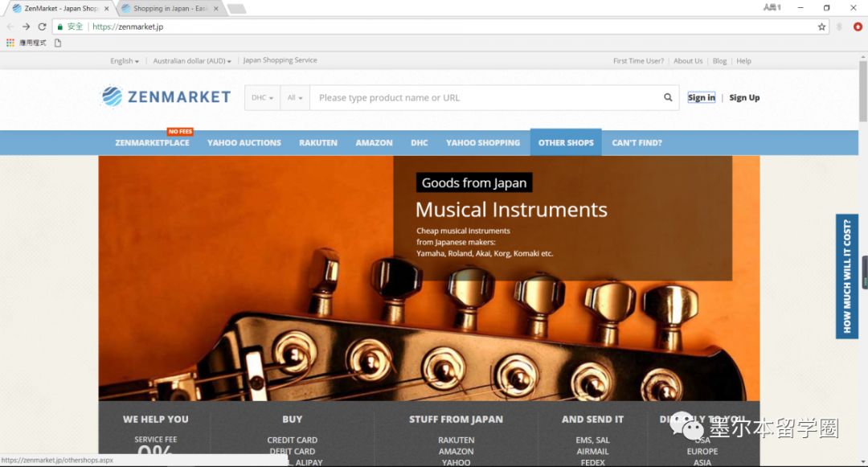868x467 pixels.
Task: Click the browser forward arrow
Action: click(x=26, y=27)
